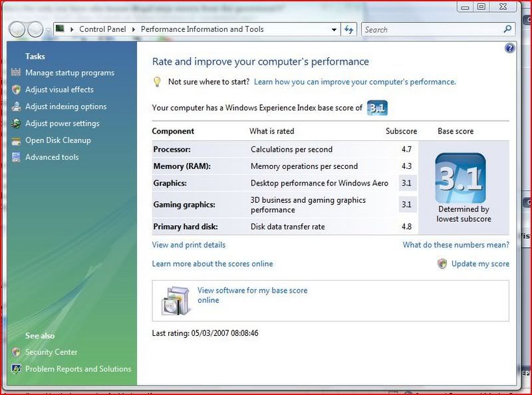Click the light bulb tip icon
The image size is (532, 395).
tap(157, 82)
